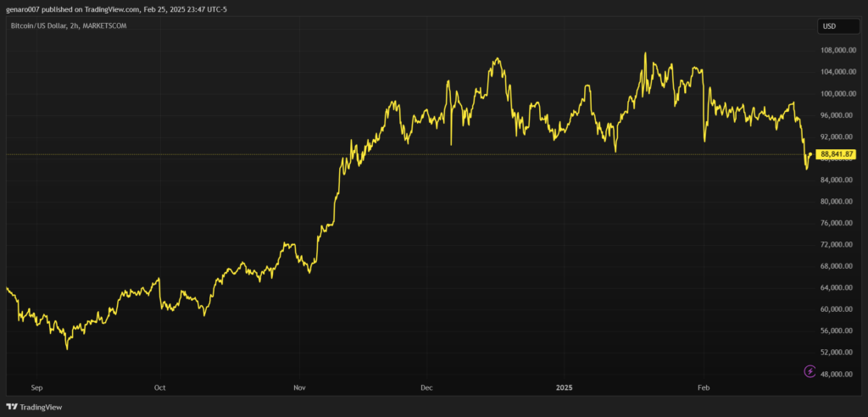Click the 108,000.00 price axis label
The width and height of the screenshot is (868, 417).
(837, 50)
